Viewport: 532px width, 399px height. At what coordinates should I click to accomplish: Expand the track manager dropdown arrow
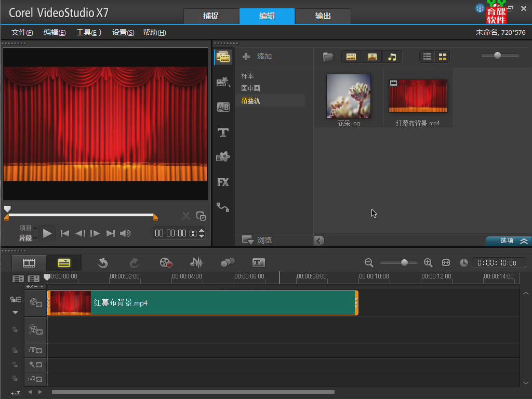pyautogui.click(x=15, y=312)
